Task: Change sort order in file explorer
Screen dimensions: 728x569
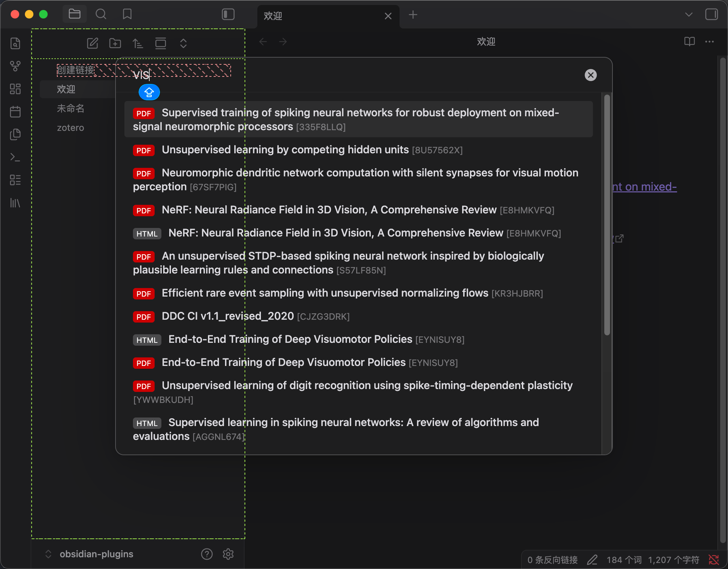Action: click(x=138, y=43)
